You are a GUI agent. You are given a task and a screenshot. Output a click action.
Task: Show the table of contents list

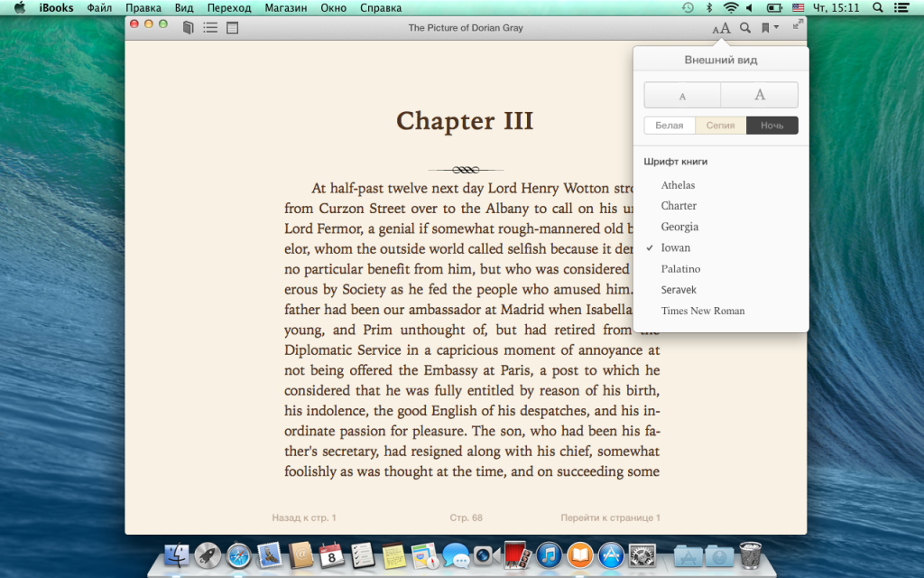(x=210, y=28)
